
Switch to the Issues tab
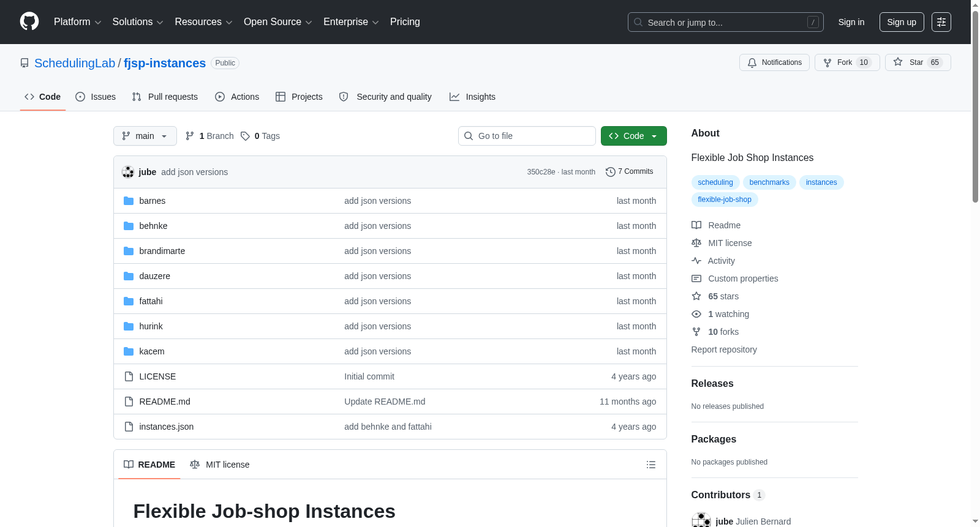(96, 97)
